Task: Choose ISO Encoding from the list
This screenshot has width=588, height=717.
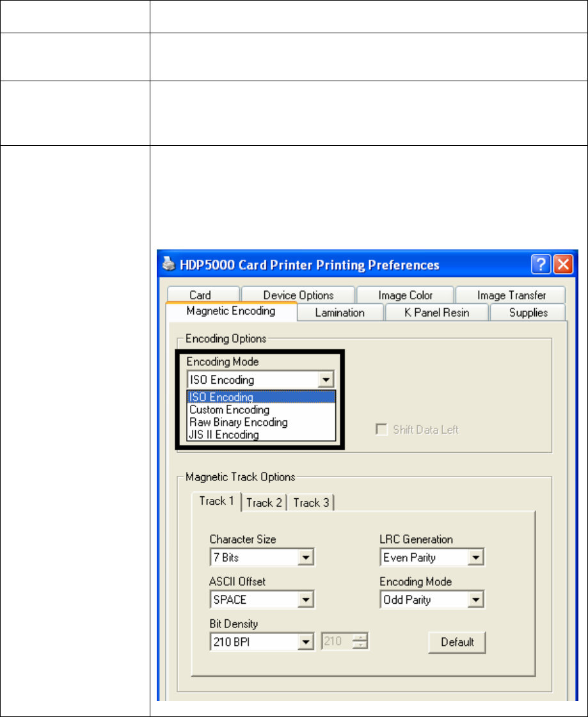Action: click(261, 397)
